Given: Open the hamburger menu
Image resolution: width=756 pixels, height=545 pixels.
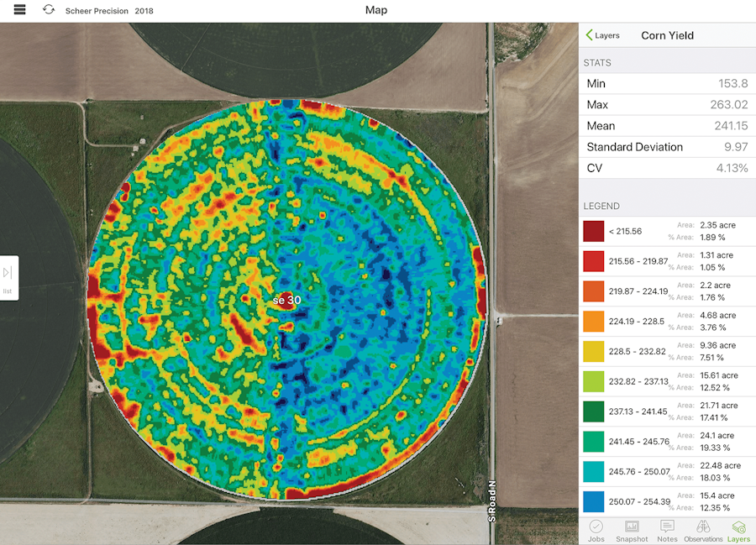Looking at the screenshot, I should (x=20, y=10).
